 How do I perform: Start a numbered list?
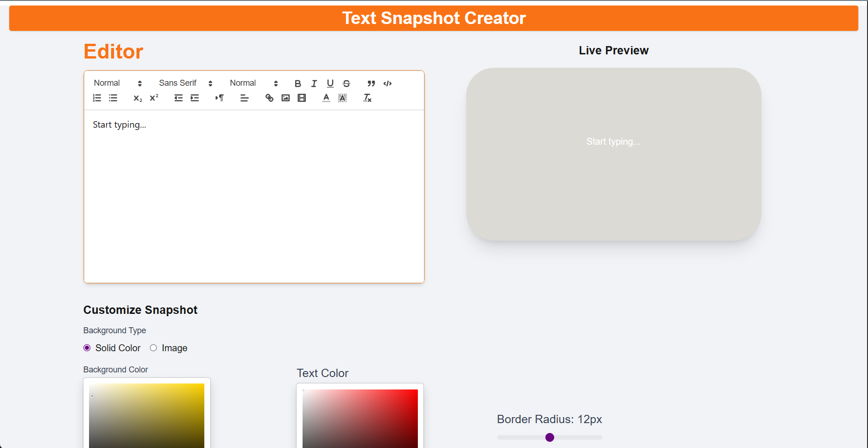point(97,98)
